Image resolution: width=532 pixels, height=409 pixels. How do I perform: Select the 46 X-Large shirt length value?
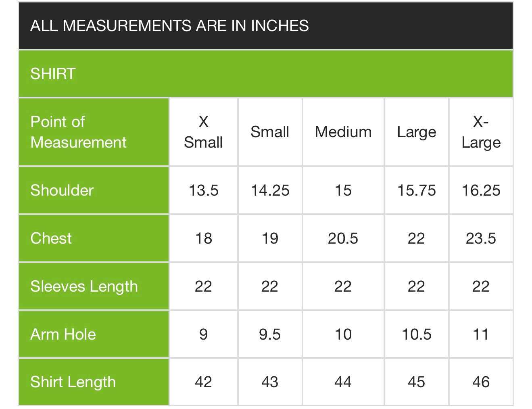click(x=481, y=382)
